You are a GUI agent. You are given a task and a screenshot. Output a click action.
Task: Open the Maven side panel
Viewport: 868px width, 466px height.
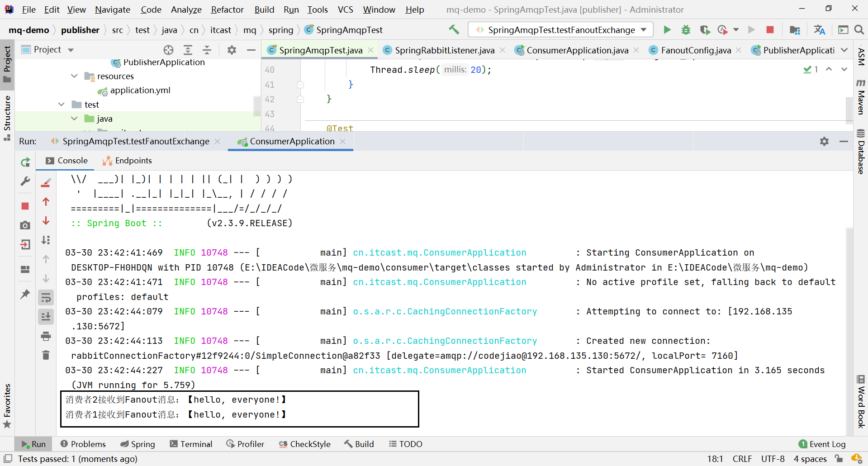tap(861, 96)
